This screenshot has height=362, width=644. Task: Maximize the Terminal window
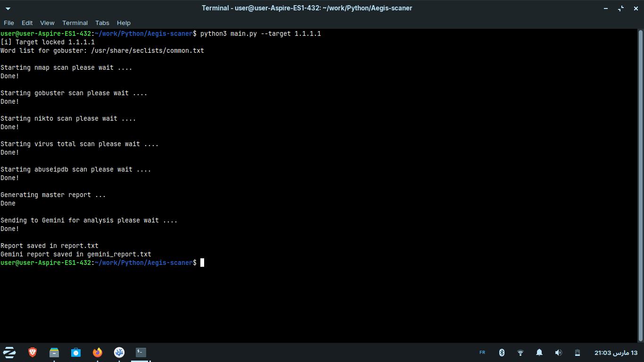[621, 8]
